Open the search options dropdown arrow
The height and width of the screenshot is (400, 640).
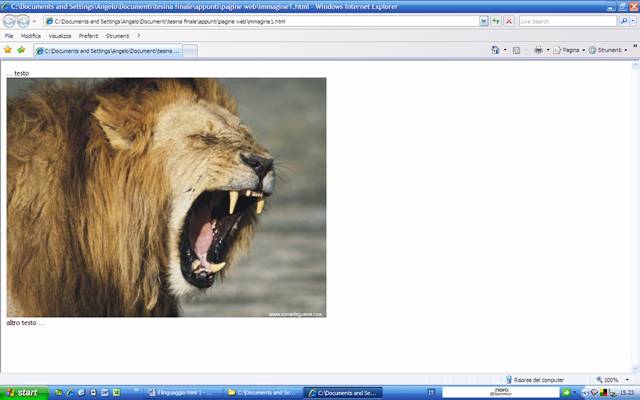point(633,21)
